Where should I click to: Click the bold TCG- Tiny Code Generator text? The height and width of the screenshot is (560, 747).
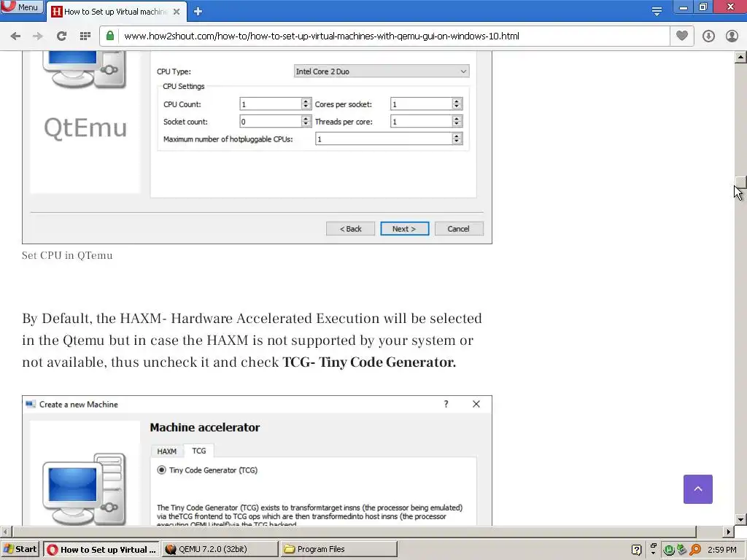369,362
